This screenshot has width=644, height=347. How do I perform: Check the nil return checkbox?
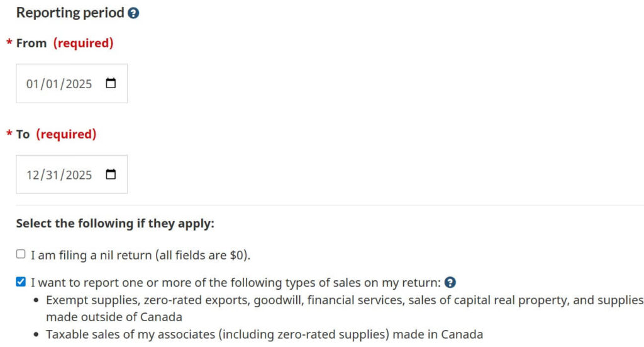click(x=21, y=254)
